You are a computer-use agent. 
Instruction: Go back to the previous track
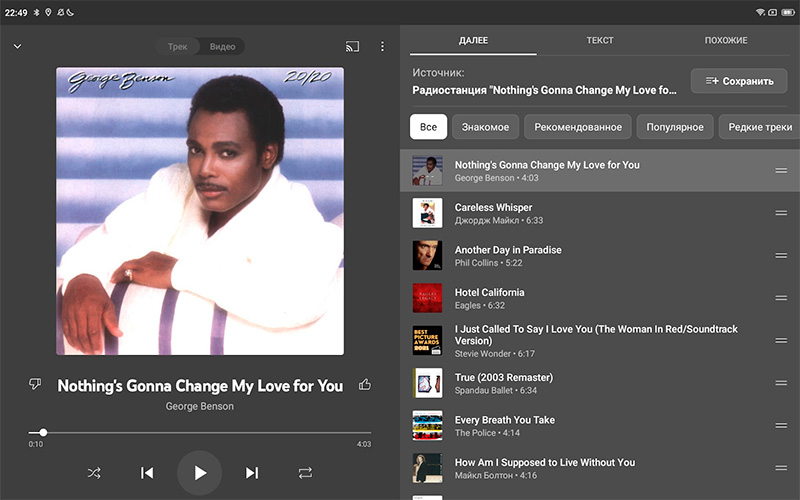pos(147,473)
